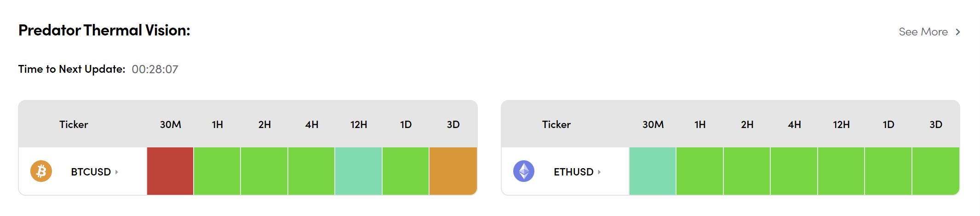Expand the ETHUSD ticker arrow
Viewport: 980px width, 216px height.
pyautogui.click(x=599, y=172)
